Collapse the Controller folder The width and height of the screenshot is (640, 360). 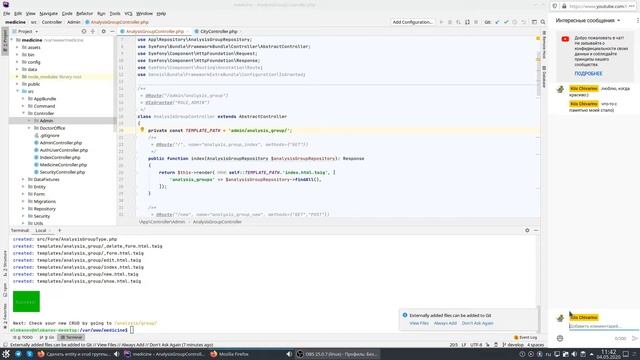(x=23, y=113)
